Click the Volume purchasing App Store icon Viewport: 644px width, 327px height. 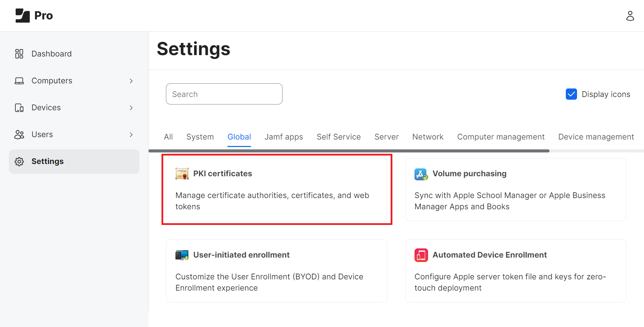point(421,174)
